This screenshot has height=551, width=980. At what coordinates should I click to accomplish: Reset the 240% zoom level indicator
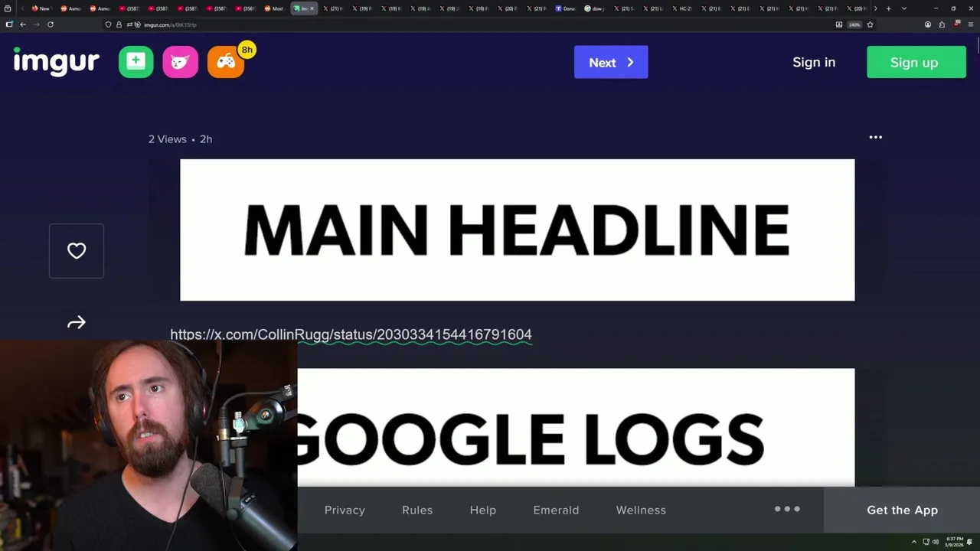(854, 24)
